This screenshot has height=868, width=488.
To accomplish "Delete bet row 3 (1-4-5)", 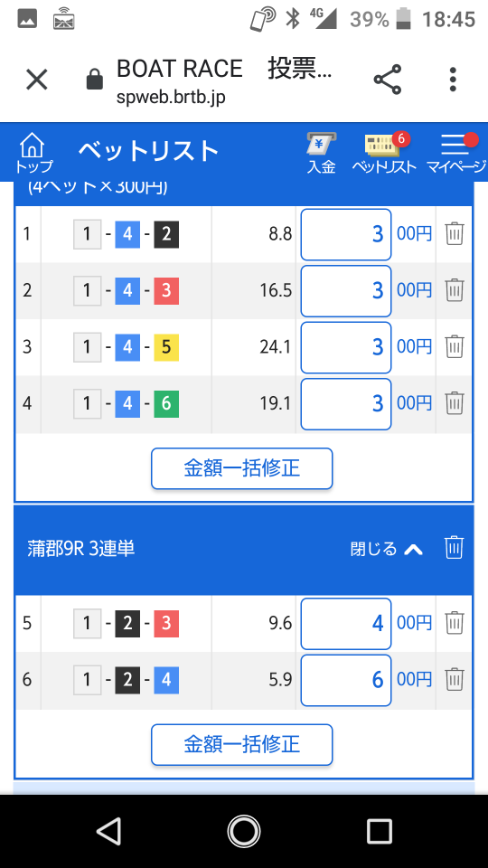I will click(455, 346).
